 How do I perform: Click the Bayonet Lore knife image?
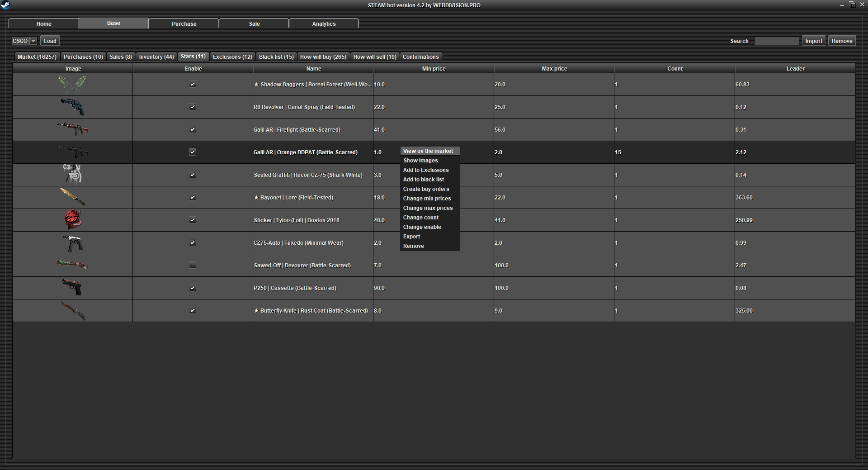(72, 197)
